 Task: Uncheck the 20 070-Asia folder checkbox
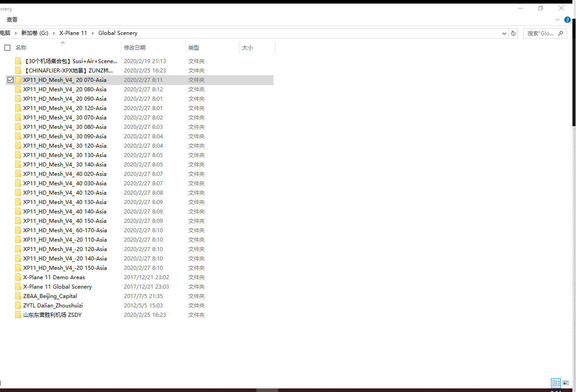point(10,80)
